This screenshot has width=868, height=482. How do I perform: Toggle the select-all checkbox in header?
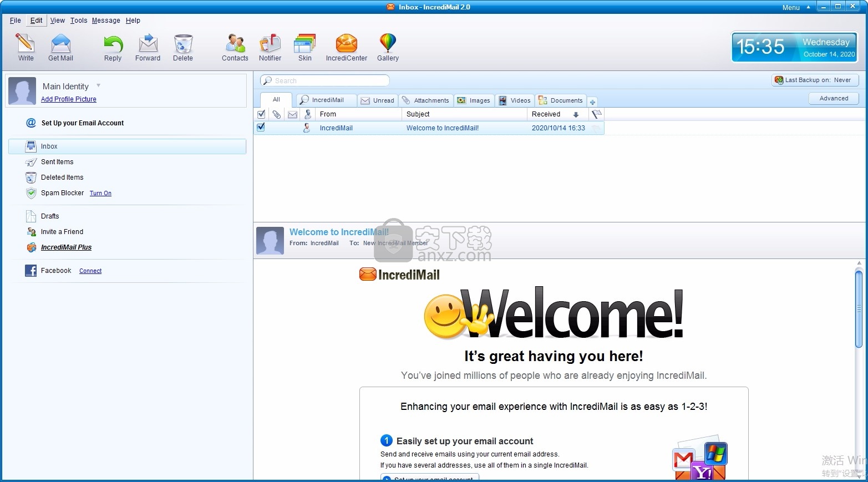point(261,114)
